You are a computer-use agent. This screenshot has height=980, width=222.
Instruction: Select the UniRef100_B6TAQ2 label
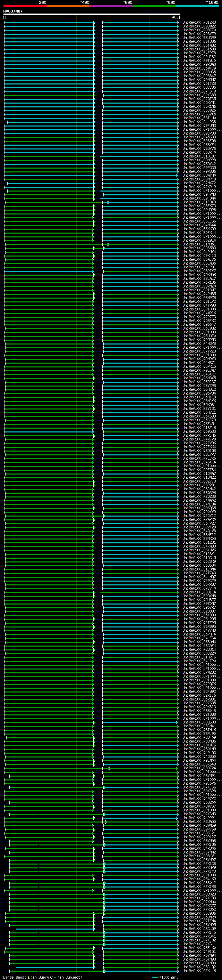click(199, 45)
